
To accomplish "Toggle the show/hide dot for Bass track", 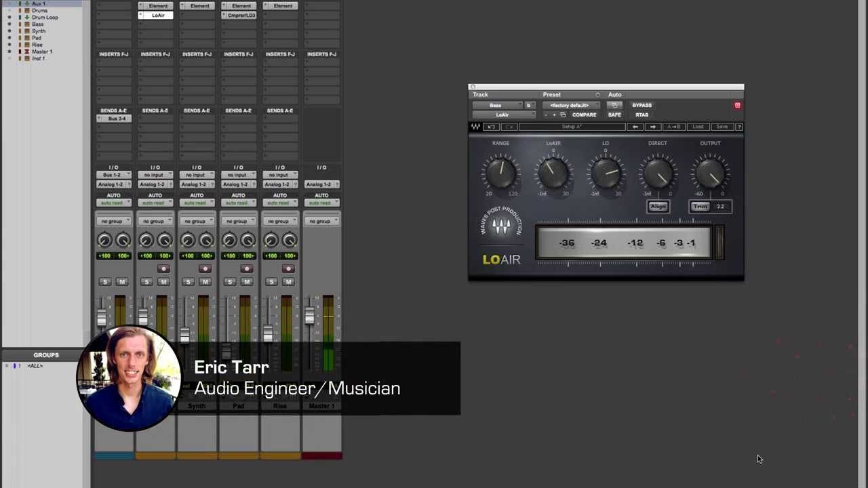I will tap(9, 24).
